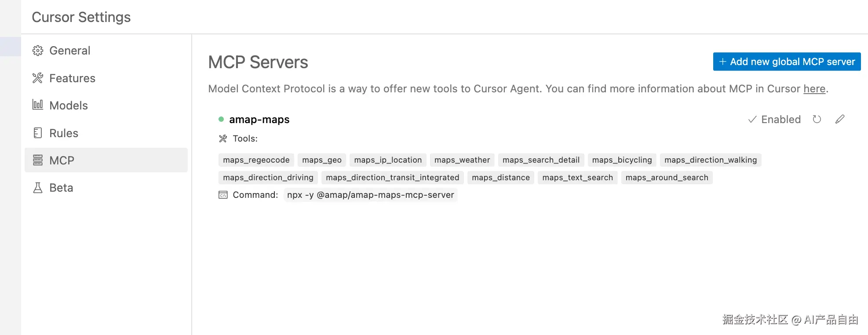
Task: Click the maps_direction_transit_integrated tool
Action: coord(392,178)
